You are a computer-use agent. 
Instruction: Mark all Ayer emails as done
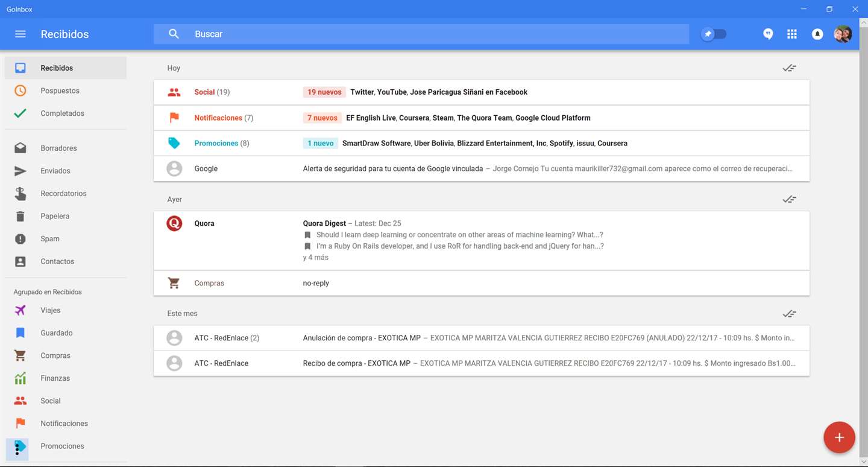(790, 199)
